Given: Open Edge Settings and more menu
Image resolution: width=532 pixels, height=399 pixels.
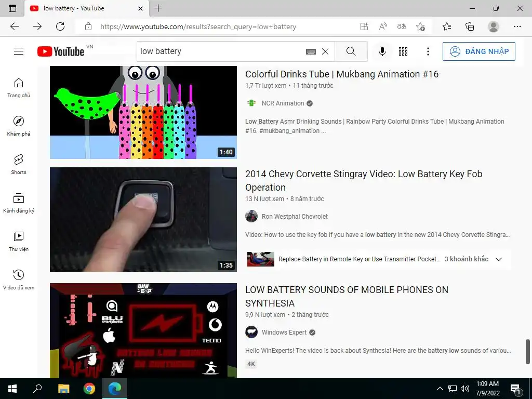Looking at the screenshot, I should (517, 26).
